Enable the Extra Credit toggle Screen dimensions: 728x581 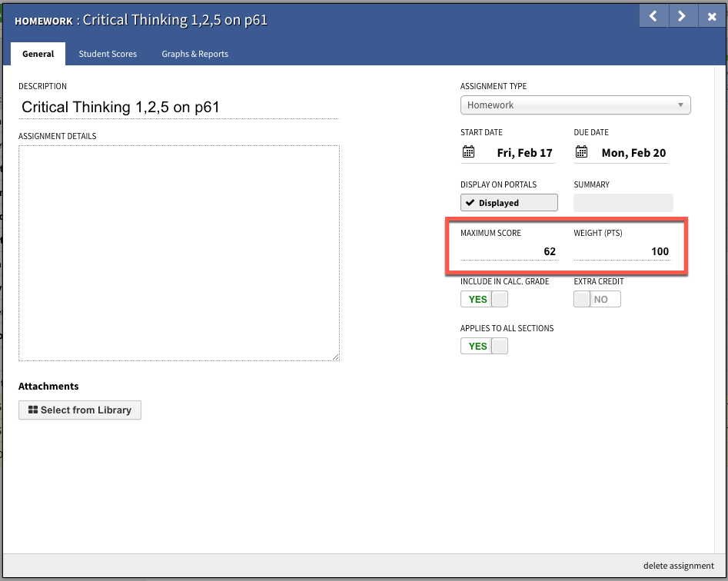597,299
